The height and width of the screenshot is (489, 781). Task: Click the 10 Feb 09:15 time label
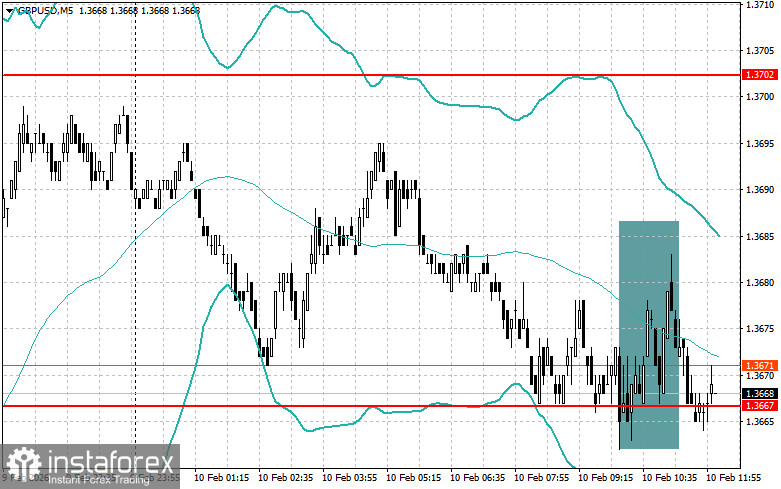(606, 478)
